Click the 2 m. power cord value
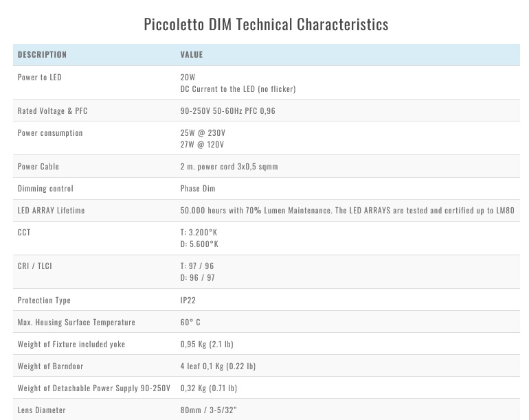The image size is (529, 420). pos(229,167)
